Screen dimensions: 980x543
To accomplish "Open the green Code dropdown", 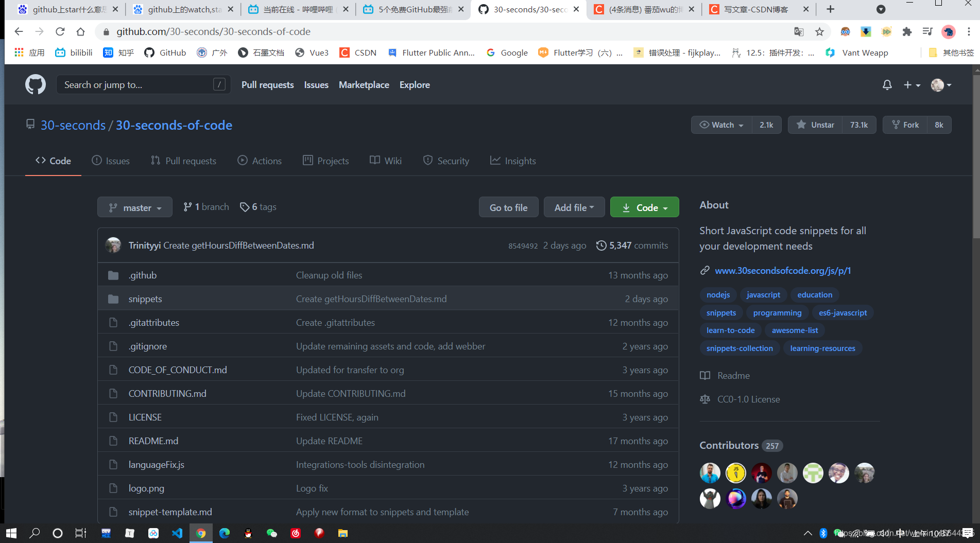I will 644,207.
